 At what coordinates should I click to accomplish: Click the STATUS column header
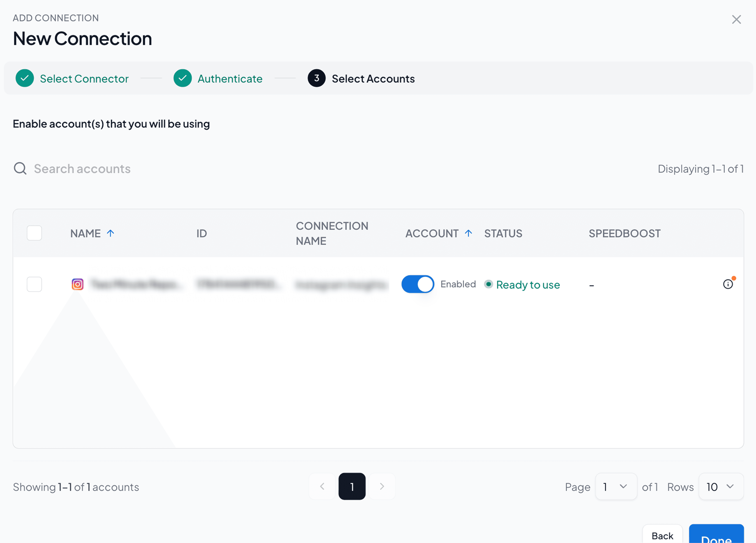(503, 233)
